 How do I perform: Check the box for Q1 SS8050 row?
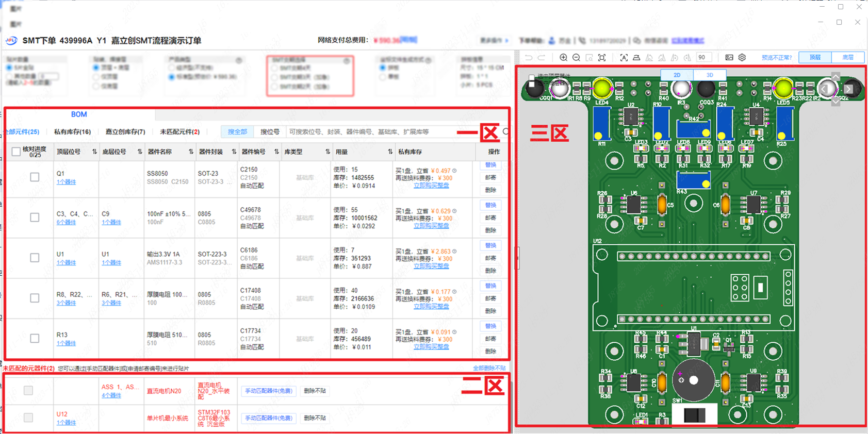(35, 177)
